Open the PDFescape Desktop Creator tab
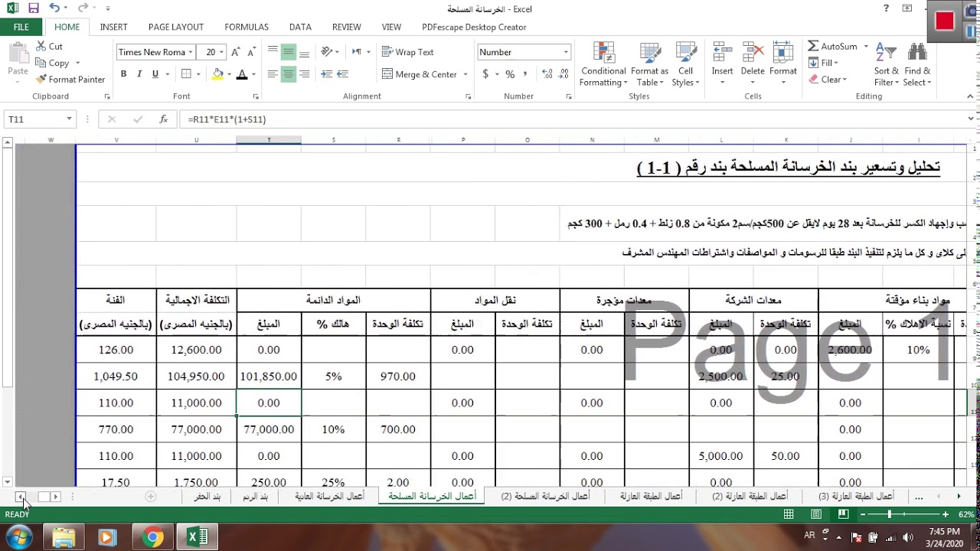The image size is (980, 551). click(x=474, y=27)
